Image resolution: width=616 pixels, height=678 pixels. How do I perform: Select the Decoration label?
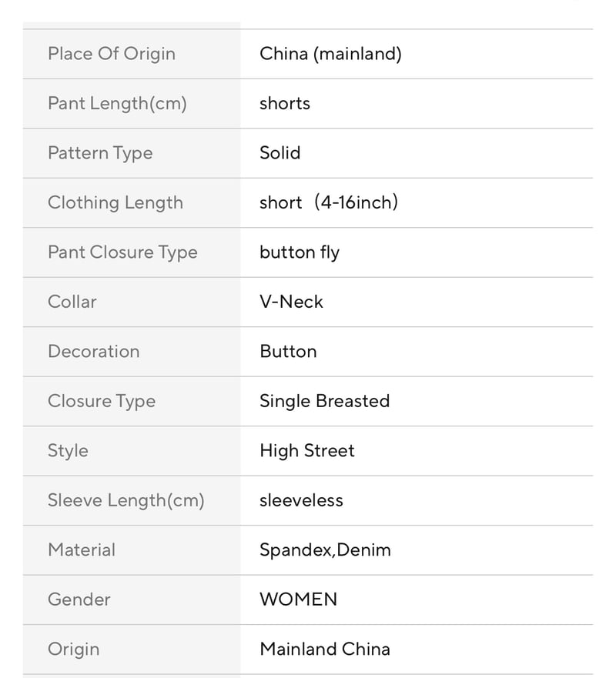pyautogui.click(x=94, y=352)
